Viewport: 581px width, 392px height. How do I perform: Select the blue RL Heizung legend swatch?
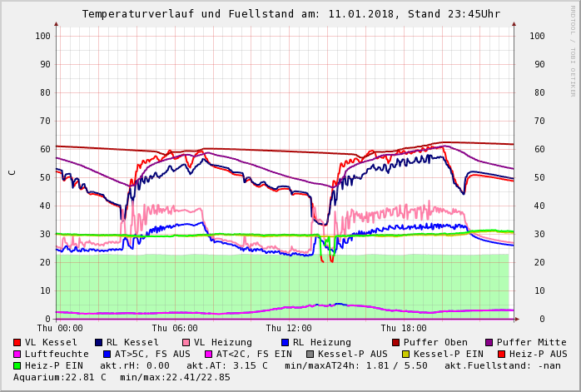pos(284,342)
